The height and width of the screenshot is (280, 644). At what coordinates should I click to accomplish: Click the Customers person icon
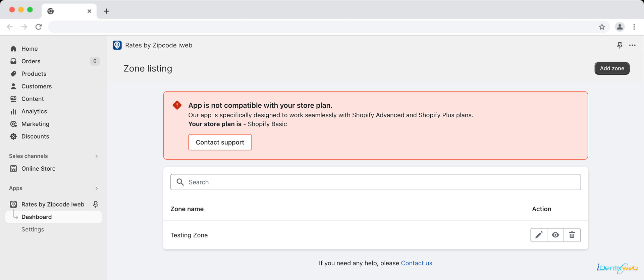[x=13, y=86]
